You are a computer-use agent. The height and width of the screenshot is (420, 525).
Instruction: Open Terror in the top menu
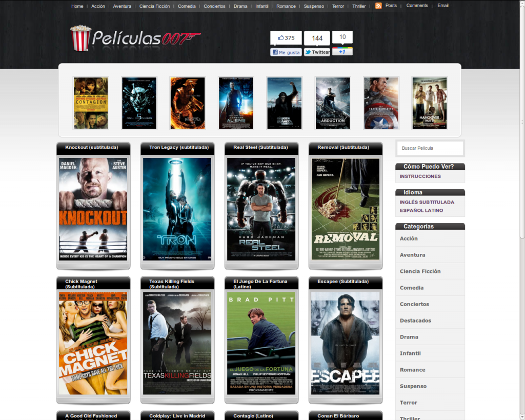pos(338,6)
